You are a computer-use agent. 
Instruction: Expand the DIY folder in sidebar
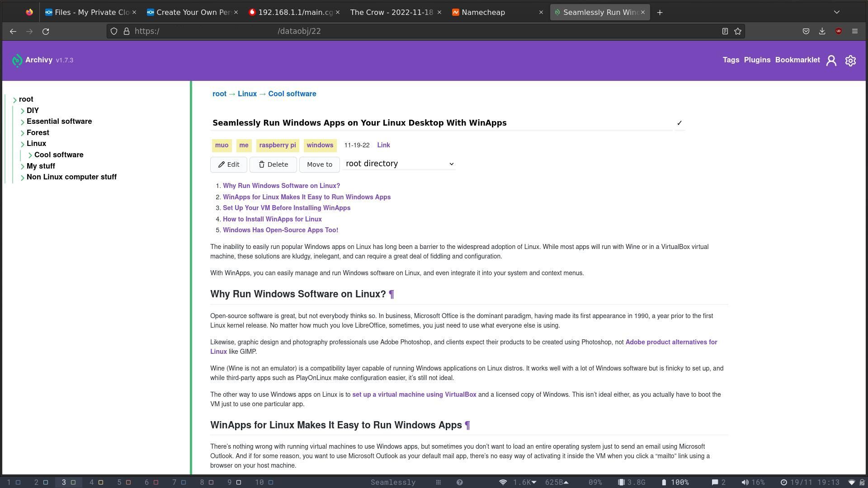click(23, 111)
